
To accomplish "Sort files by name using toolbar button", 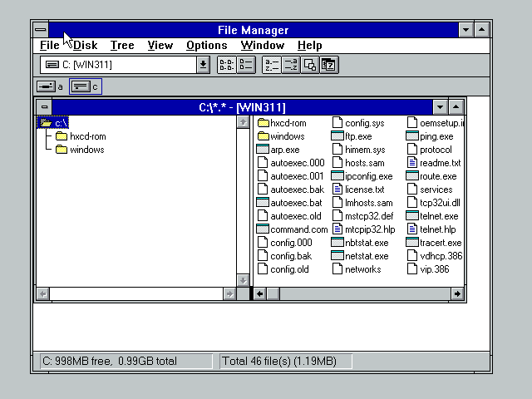I will pyautogui.click(x=272, y=65).
